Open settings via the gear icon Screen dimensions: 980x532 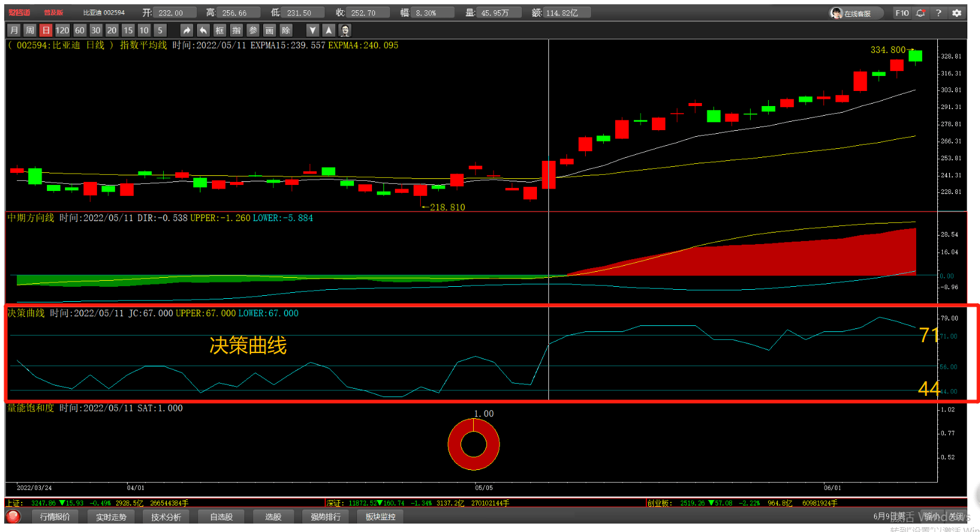pos(957,13)
